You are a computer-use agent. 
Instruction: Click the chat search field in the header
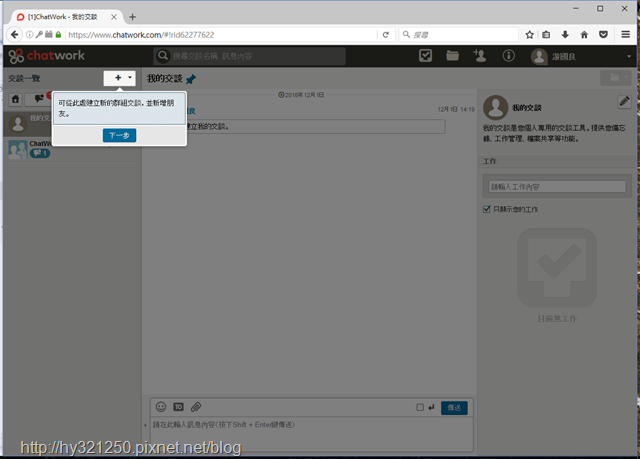250,56
